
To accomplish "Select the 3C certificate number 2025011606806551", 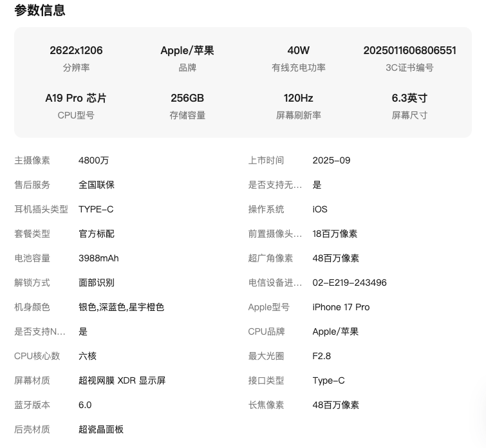I will [409, 50].
